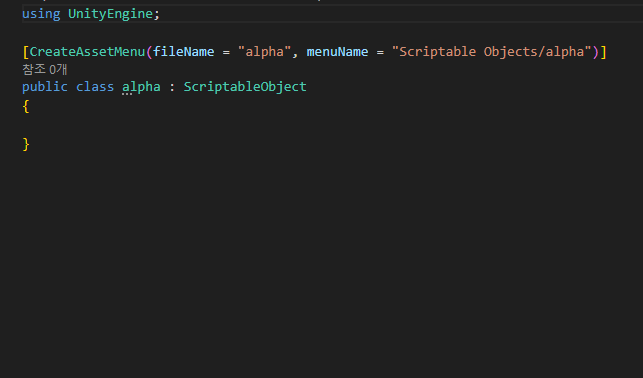Click the 'class' keyword

click(95, 87)
